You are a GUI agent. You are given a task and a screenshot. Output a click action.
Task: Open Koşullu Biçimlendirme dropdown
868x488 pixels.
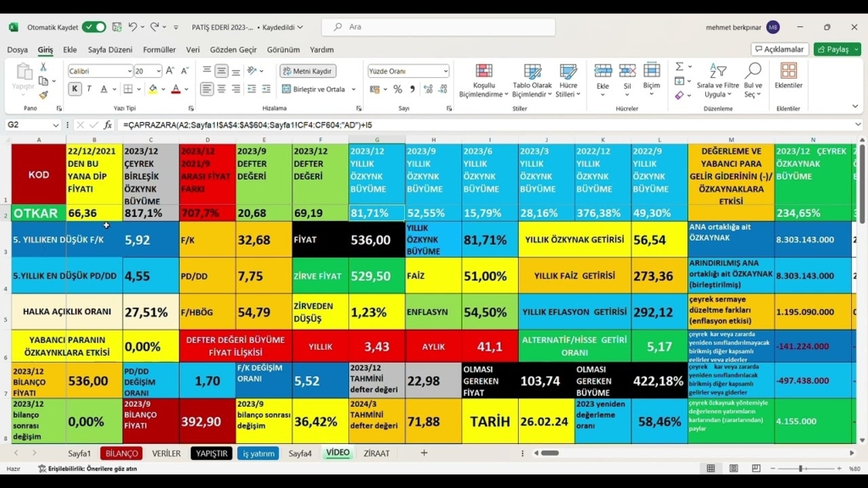coord(483,80)
